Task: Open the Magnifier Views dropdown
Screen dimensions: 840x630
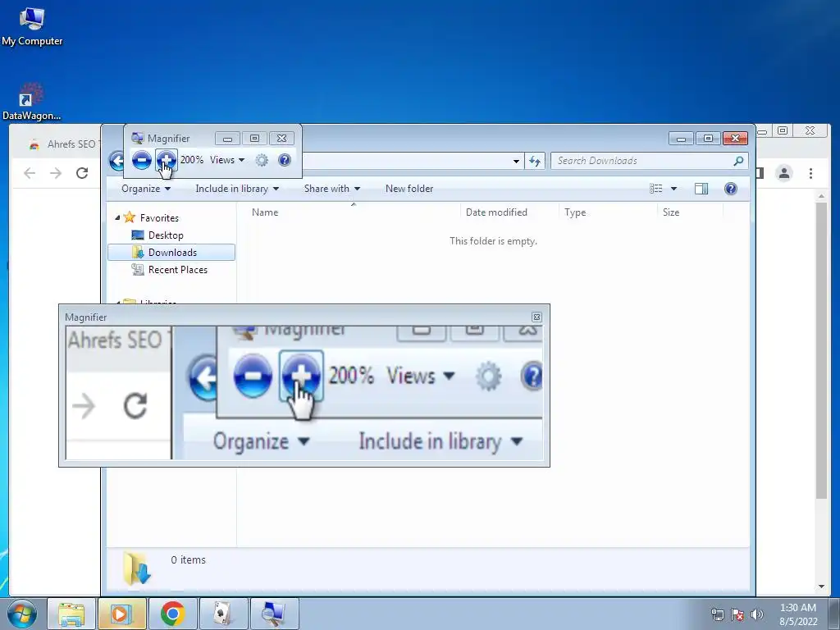Action: tap(227, 160)
